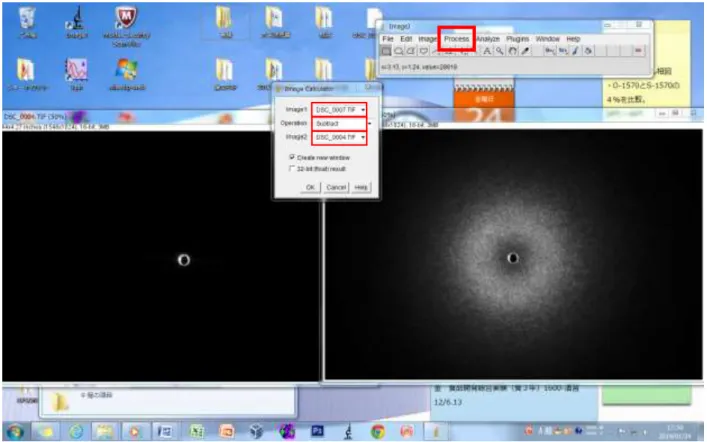
Task: Select the Text tool in ImageJ toolbar
Action: 487,51
